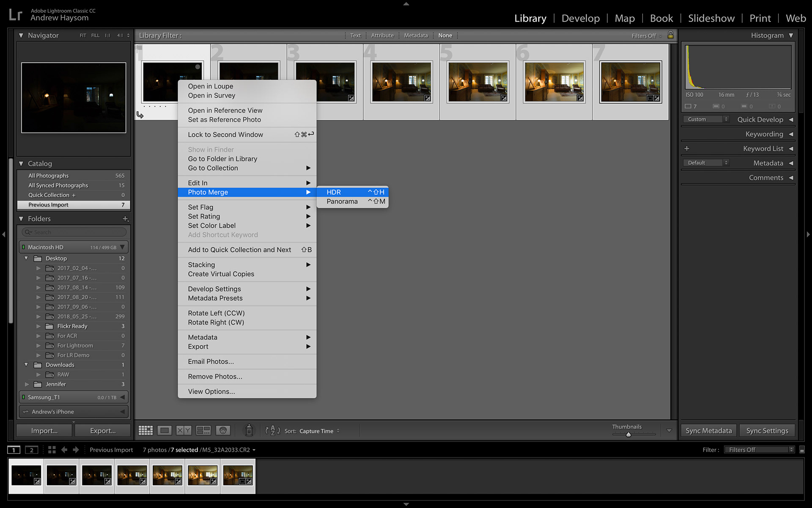Select photo 5 thumbnail in grid
This screenshot has width=812, height=508.
[x=478, y=82]
